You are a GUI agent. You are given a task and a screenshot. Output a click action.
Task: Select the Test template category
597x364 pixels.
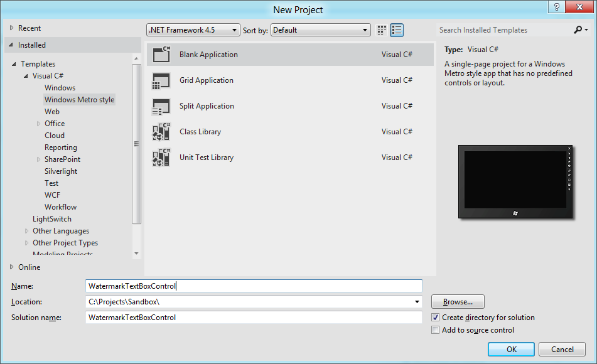tap(51, 183)
